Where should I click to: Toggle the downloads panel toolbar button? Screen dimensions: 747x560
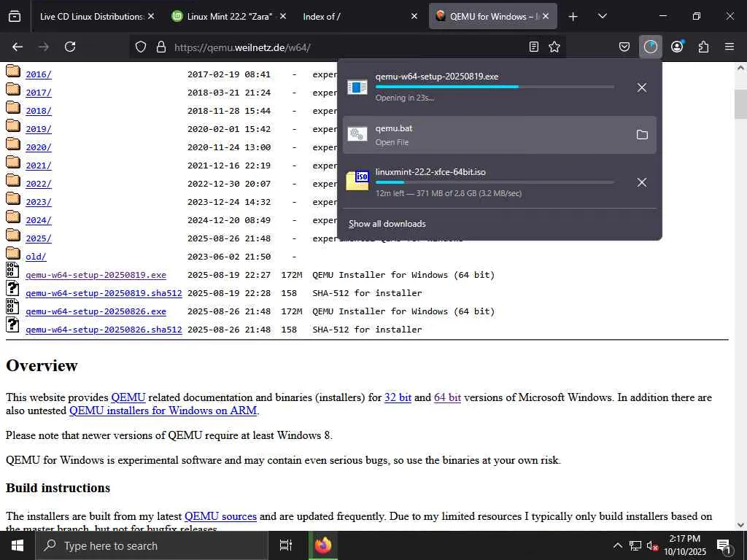coord(650,47)
